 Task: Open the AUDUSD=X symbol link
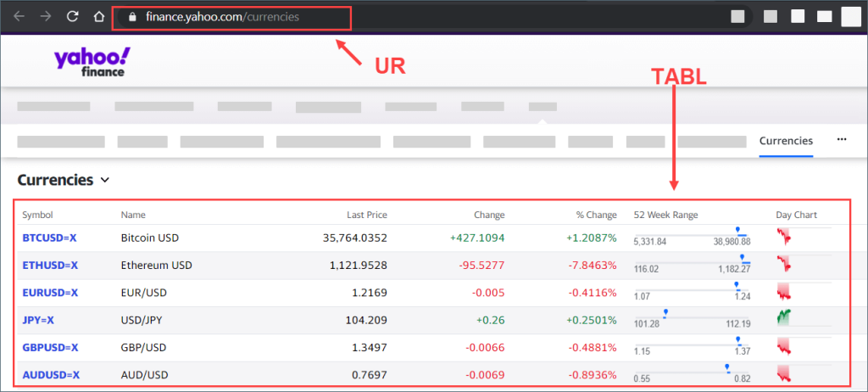click(x=51, y=374)
